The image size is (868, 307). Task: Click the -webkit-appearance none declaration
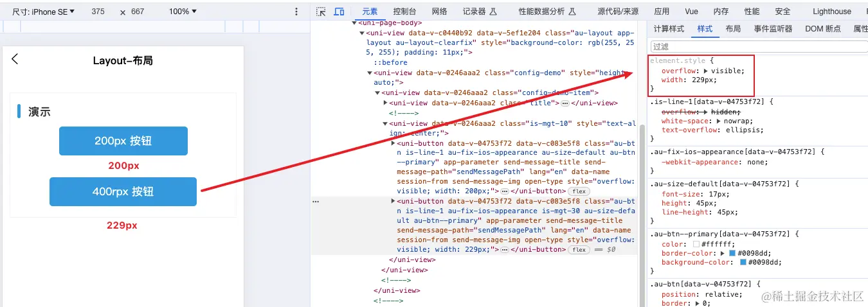pos(714,162)
